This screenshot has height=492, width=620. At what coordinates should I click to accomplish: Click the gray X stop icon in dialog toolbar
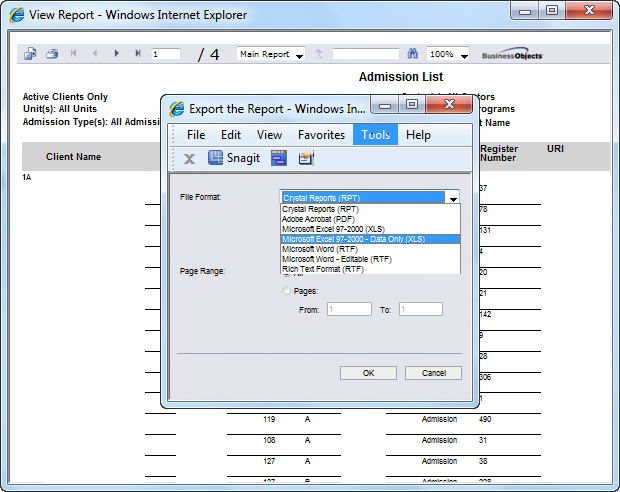pyautogui.click(x=189, y=159)
